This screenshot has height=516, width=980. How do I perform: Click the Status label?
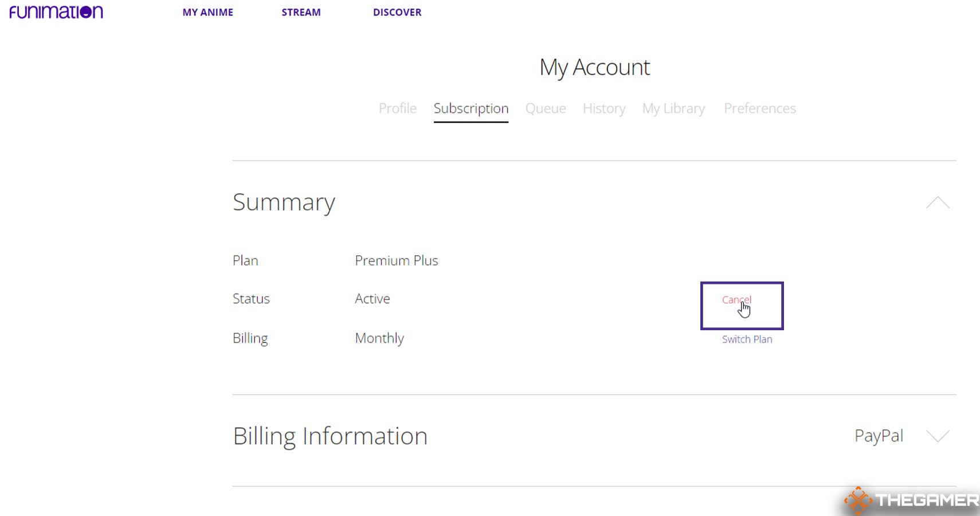click(x=251, y=299)
